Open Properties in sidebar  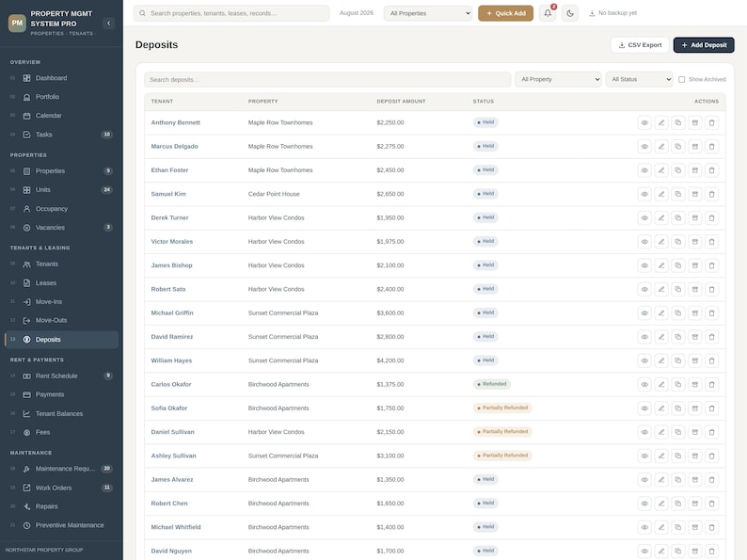[61, 171]
